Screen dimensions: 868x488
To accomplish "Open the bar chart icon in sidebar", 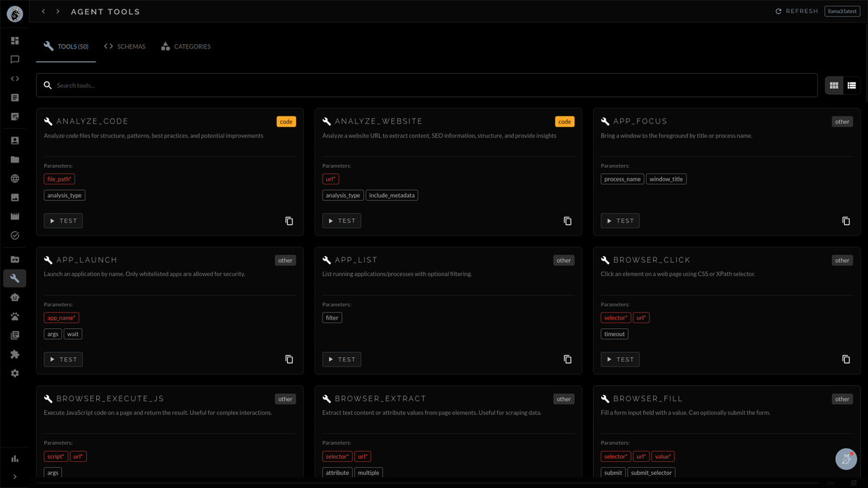I will click(14, 458).
